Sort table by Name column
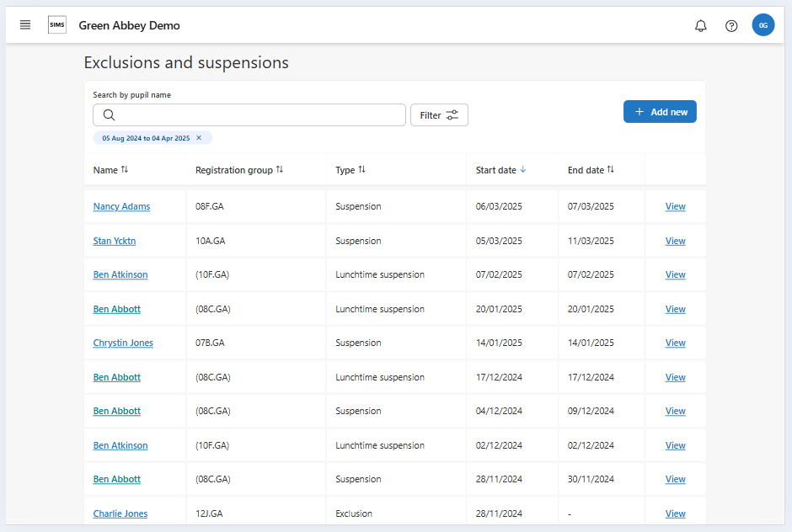The image size is (792, 532). [x=110, y=170]
